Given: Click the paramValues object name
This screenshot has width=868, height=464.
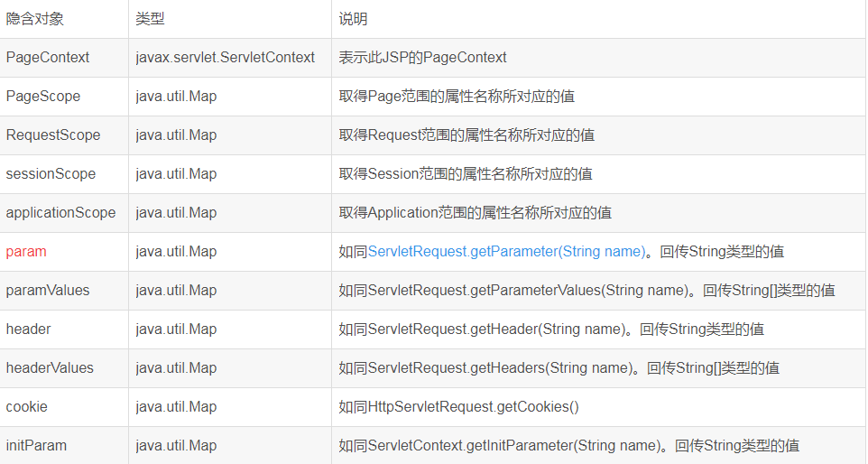Looking at the screenshot, I should coord(48,291).
